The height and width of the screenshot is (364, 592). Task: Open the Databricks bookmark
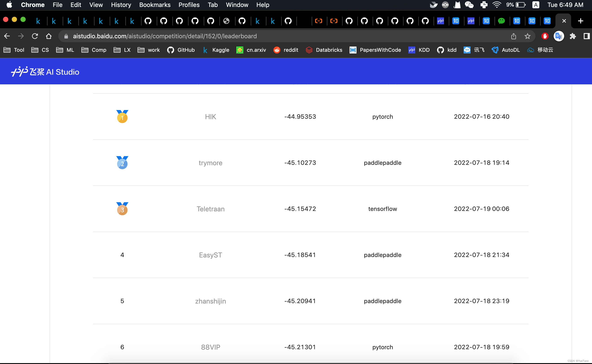pos(324,50)
